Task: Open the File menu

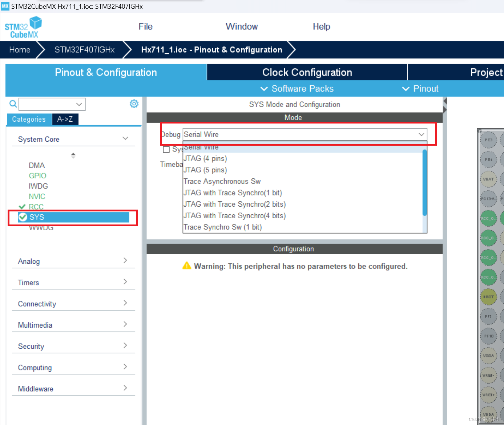Action: (x=145, y=27)
